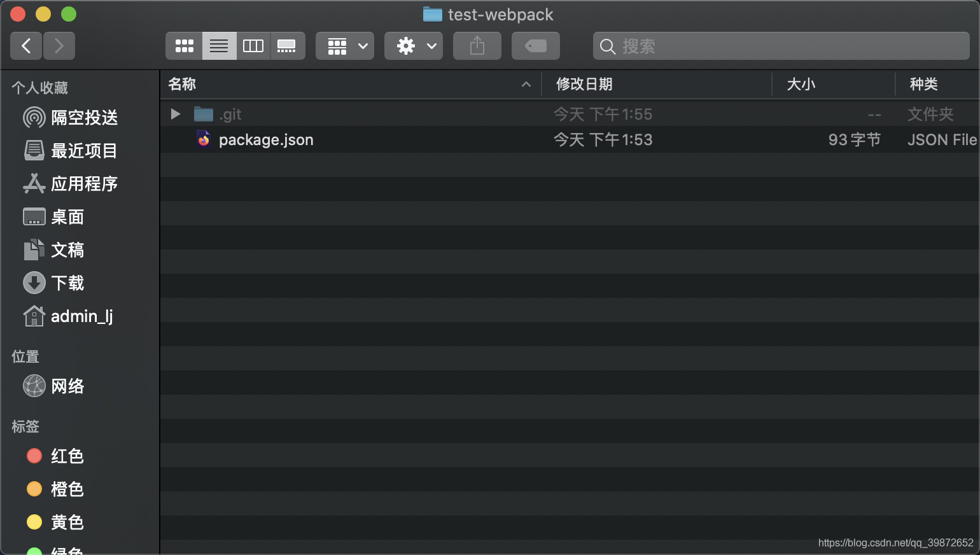
Task: Select the package.json file name
Action: pos(266,140)
